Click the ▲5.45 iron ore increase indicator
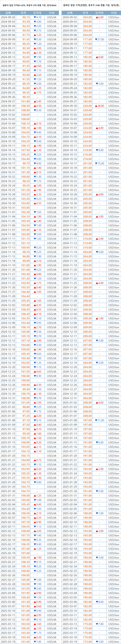This screenshot has height=644, width=121. pyautogui.click(x=38, y=101)
